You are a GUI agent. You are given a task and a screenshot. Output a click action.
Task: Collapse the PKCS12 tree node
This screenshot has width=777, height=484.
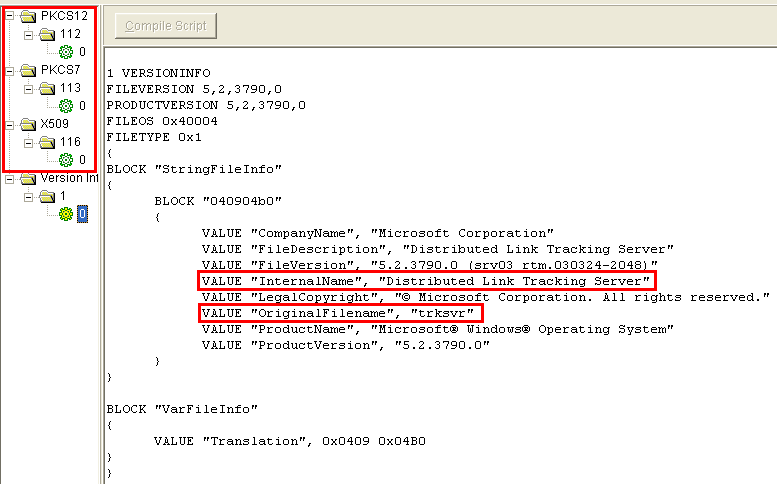[10, 16]
